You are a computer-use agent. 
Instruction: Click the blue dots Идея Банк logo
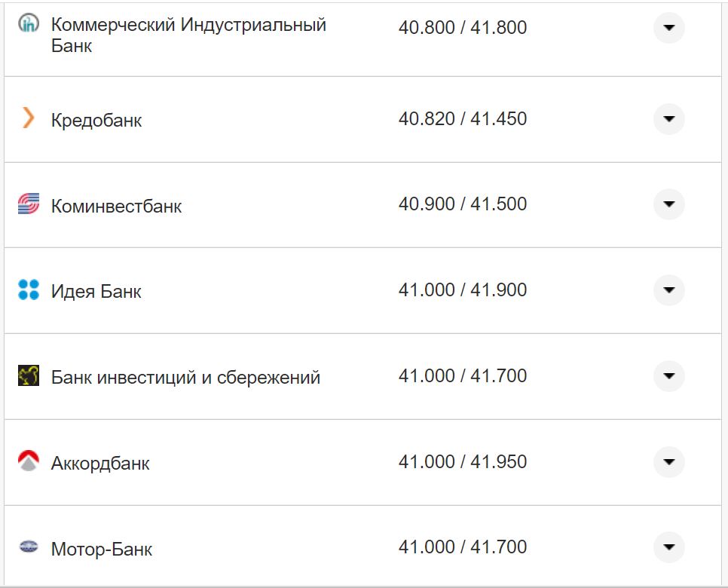pos(28,289)
